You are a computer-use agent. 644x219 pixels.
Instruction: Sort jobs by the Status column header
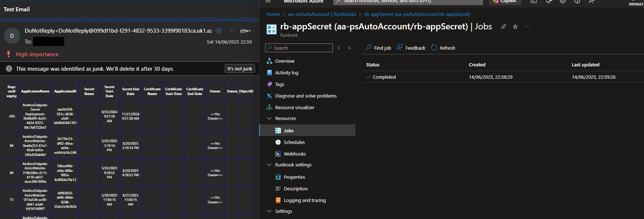tap(373, 65)
